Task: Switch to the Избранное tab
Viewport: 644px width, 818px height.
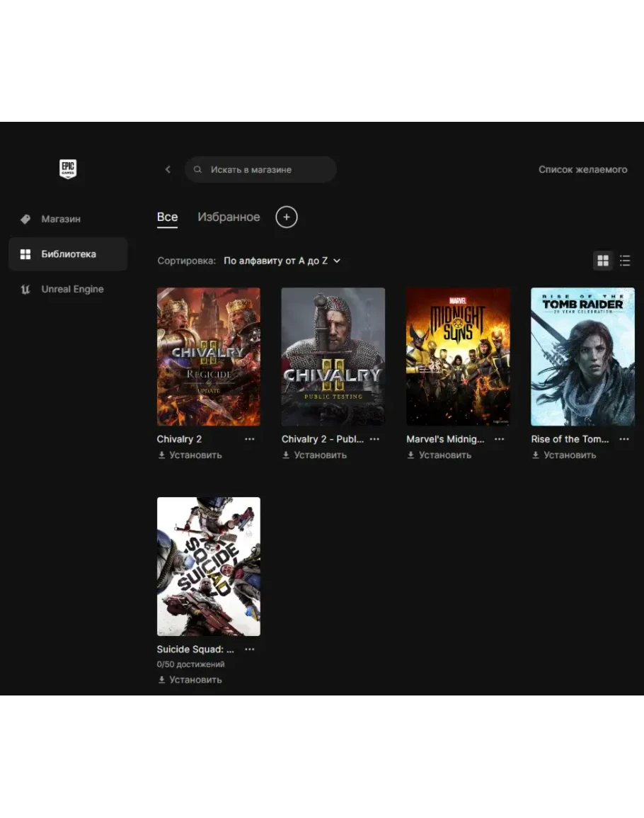Action: coord(229,217)
